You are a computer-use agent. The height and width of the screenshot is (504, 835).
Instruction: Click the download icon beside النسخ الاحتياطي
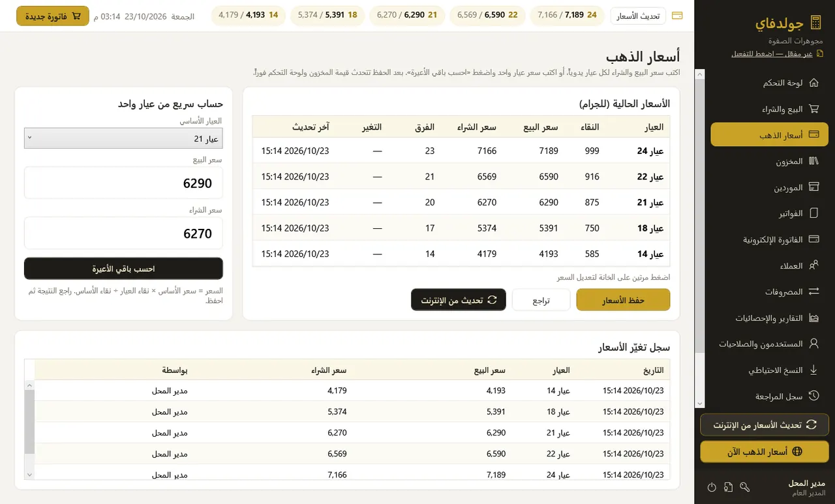pyautogui.click(x=813, y=370)
